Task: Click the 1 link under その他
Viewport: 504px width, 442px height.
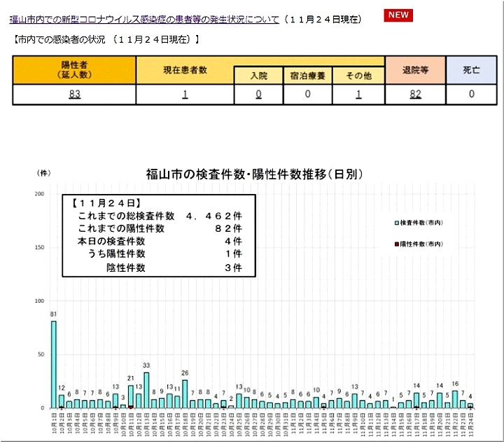Action: (x=358, y=95)
